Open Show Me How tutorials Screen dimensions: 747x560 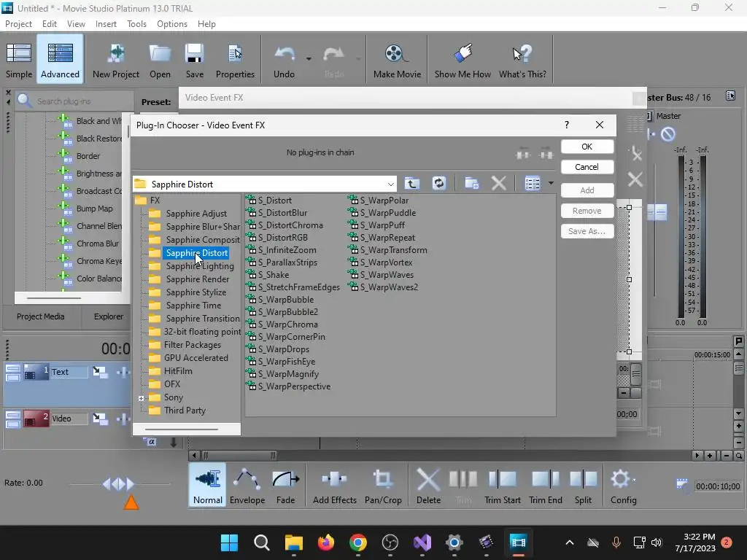(462, 60)
